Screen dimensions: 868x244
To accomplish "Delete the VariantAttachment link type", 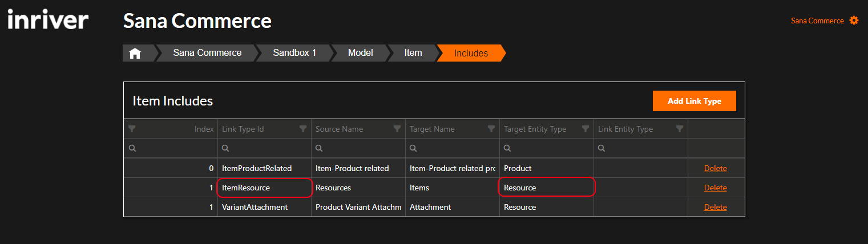I will [716, 207].
